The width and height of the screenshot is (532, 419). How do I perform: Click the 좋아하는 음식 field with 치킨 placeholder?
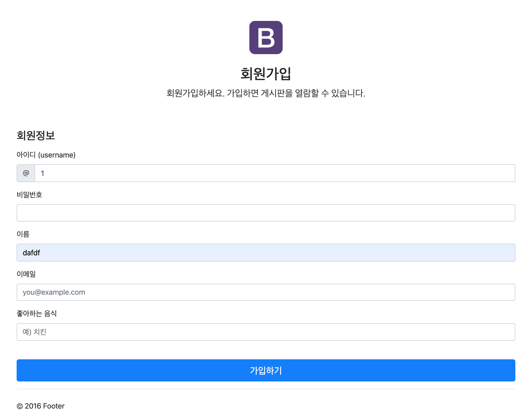coord(266,332)
